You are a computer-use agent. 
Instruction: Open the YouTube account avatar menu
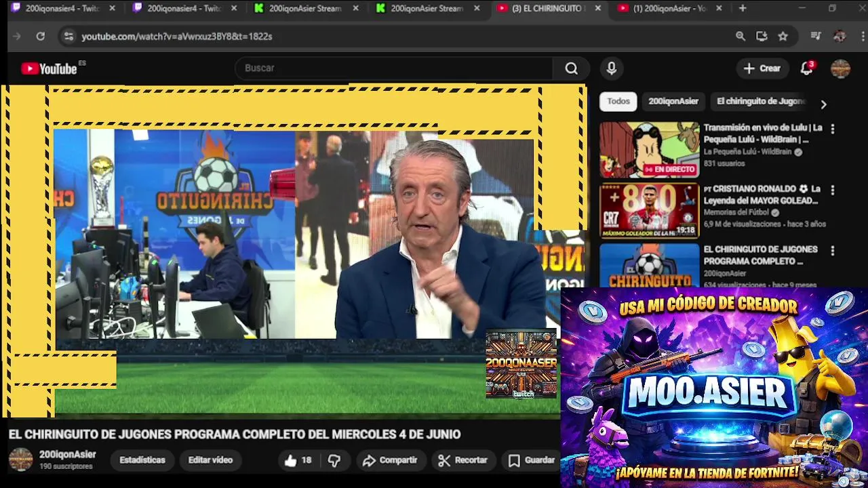coord(840,68)
